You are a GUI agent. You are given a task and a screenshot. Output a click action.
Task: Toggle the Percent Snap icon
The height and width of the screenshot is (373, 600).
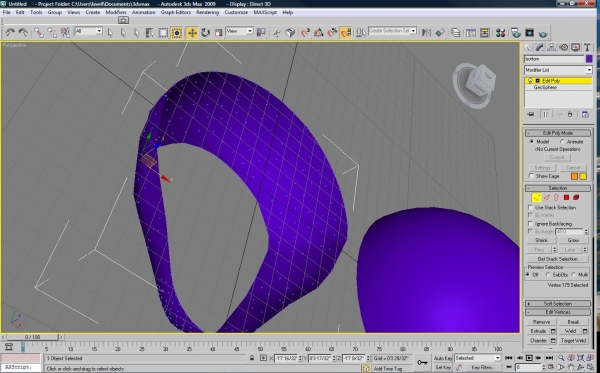332,33
